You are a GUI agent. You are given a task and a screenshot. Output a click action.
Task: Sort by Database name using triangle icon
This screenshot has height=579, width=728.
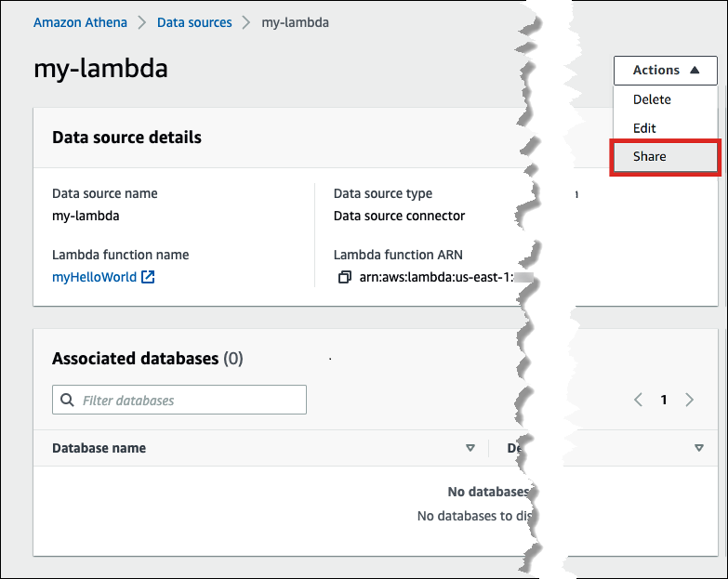click(x=470, y=448)
